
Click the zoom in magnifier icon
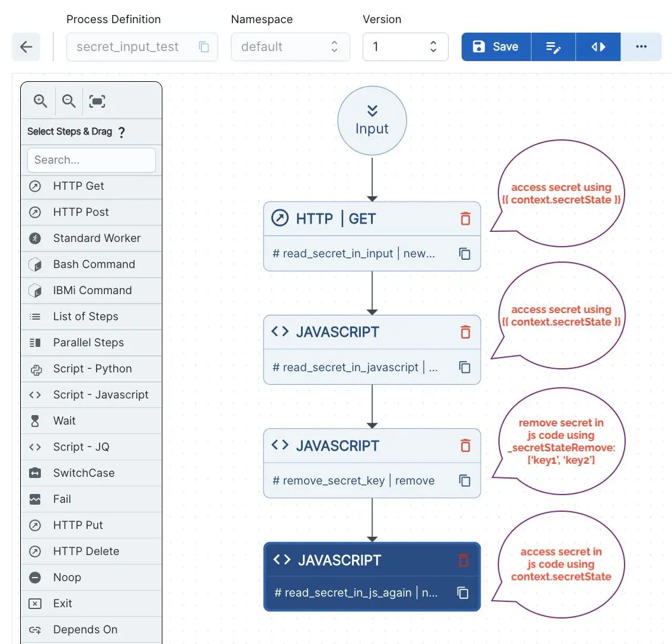(x=40, y=101)
